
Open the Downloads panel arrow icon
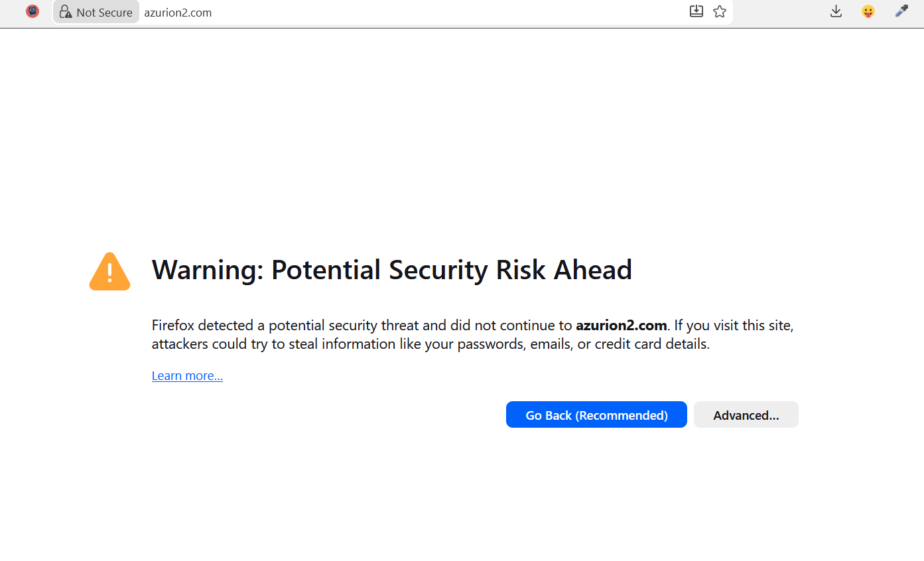click(x=836, y=11)
